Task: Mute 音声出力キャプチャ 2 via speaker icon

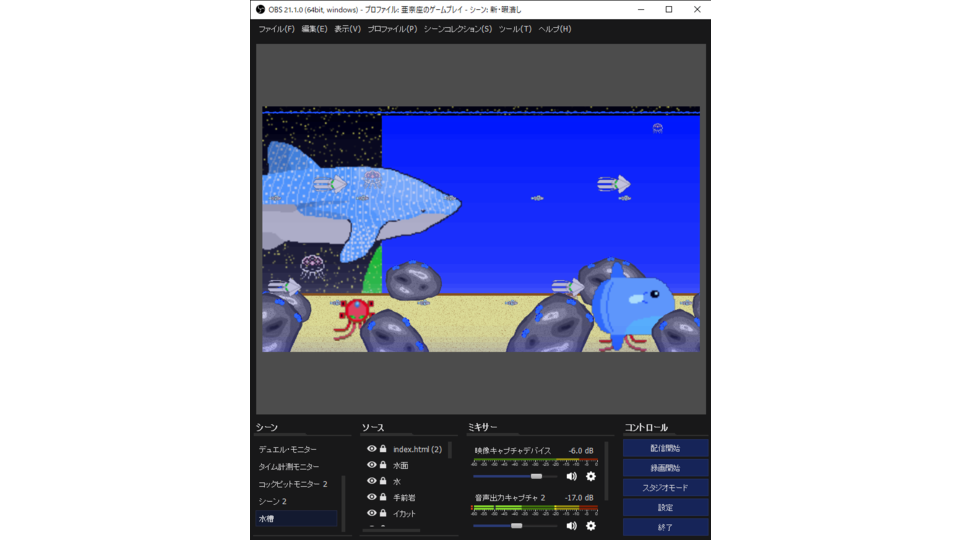Action: pos(571,525)
